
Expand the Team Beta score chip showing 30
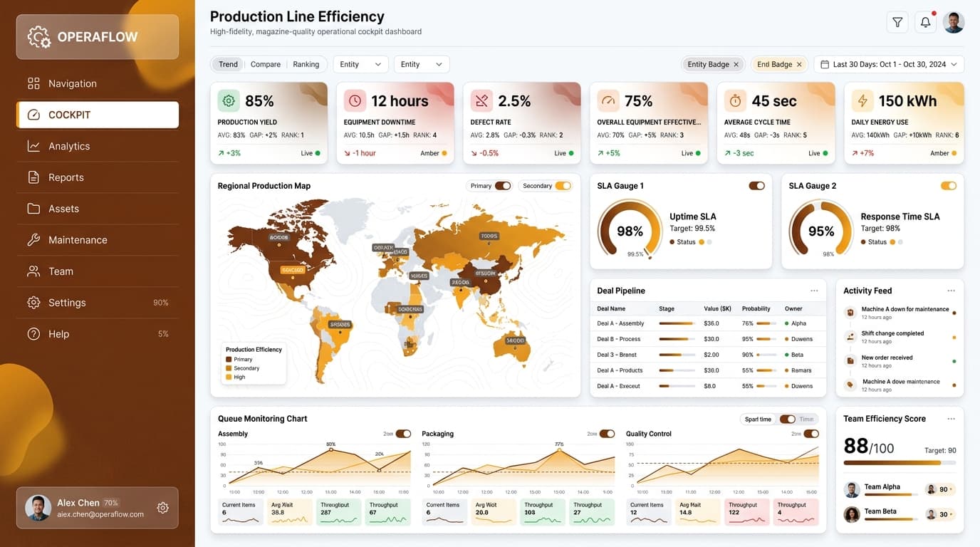coord(940,514)
